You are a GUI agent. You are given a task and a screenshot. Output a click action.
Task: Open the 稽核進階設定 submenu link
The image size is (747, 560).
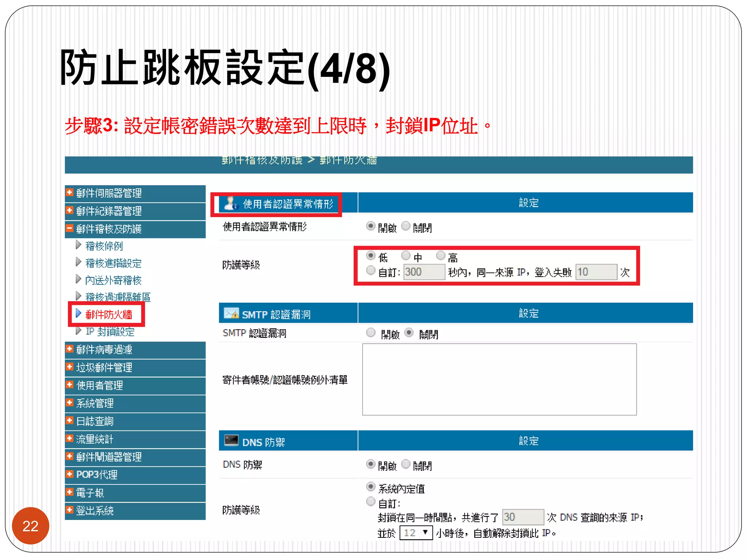coord(113,263)
